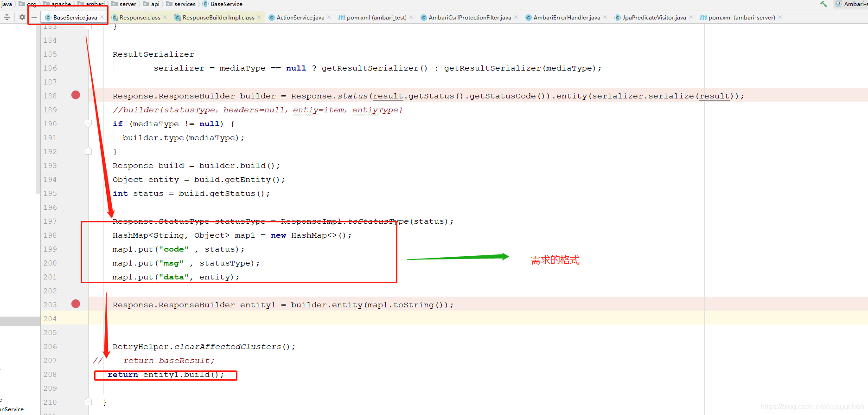Click the 'java' breadcrumb segment

tap(6, 4)
